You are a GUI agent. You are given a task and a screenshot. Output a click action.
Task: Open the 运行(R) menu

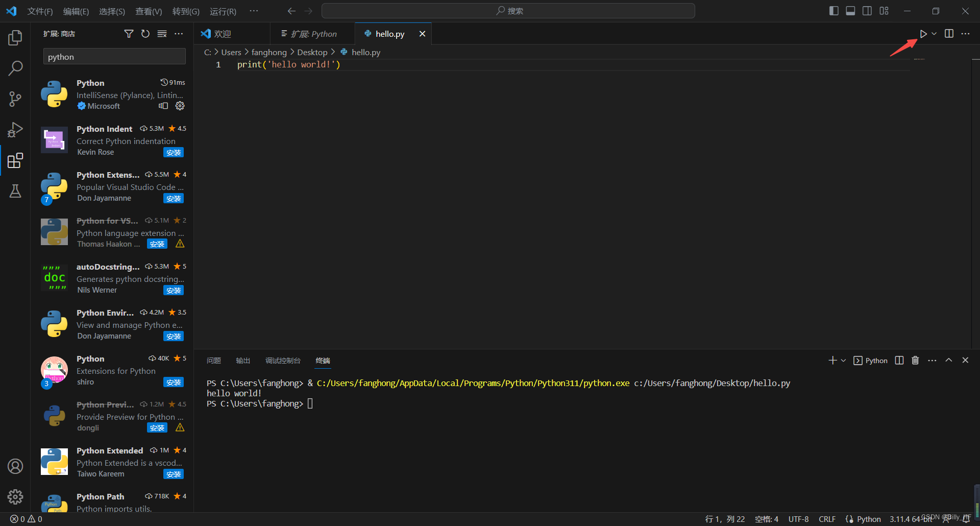pos(223,11)
